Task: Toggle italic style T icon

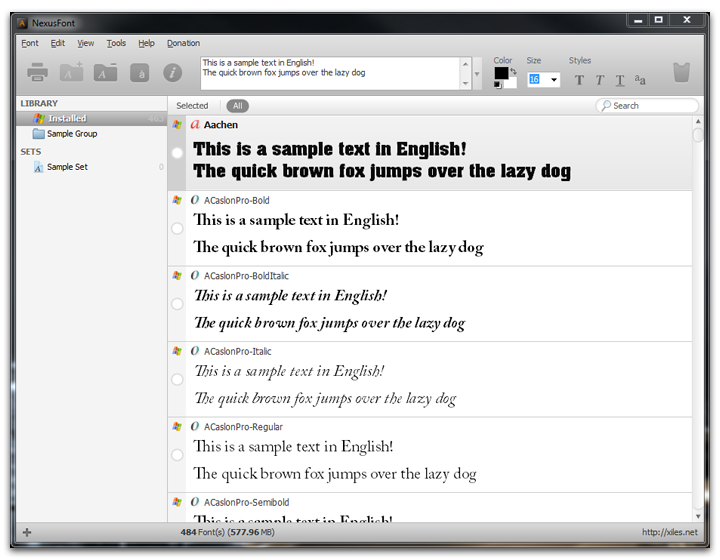Action: (x=600, y=80)
